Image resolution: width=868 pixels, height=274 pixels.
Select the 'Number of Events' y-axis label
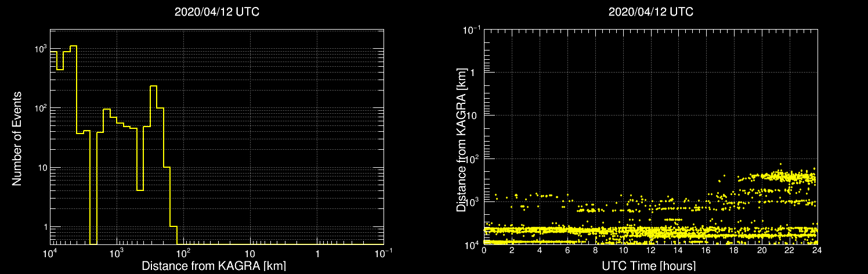pyautogui.click(x=17, y=138)
